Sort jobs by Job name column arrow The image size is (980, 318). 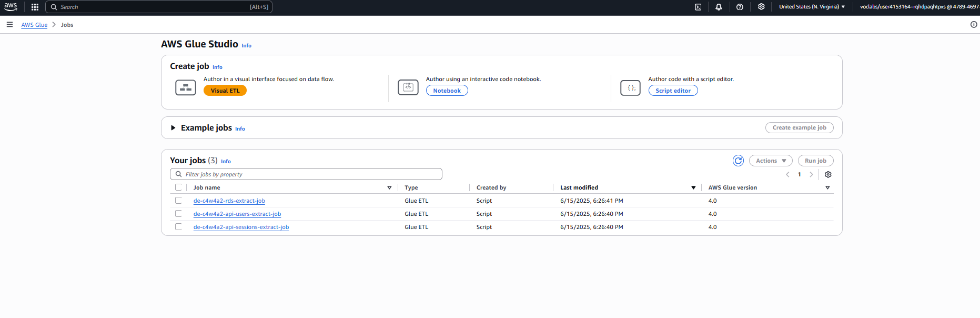click(389, 188)
